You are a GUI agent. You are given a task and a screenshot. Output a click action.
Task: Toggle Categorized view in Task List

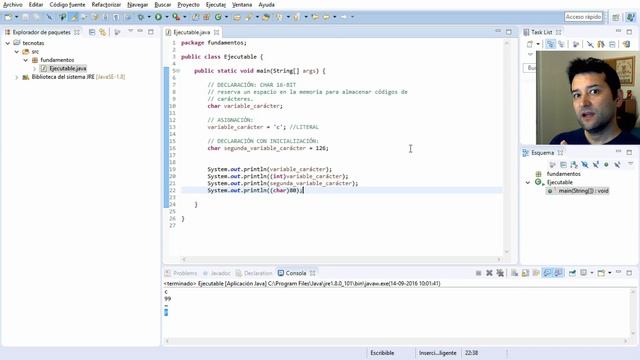pos(550,44)
